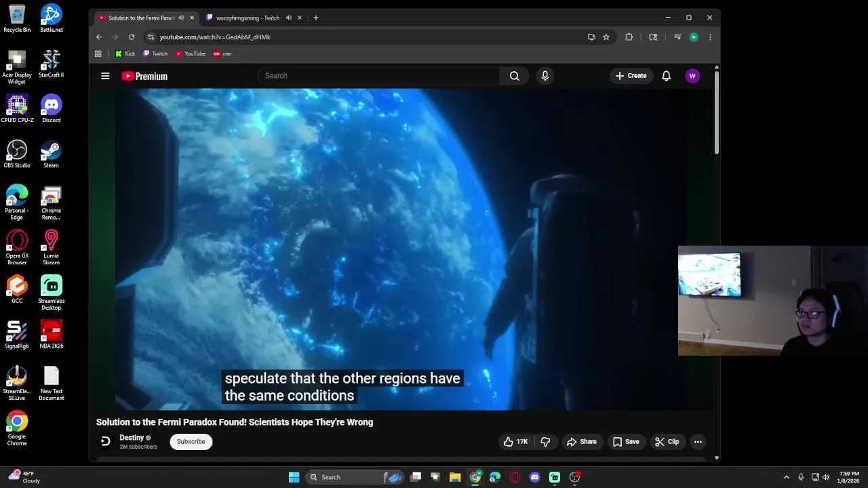Open Windows Start menu
This screenshot has height=488, width=868.
(x=294, y=477)
